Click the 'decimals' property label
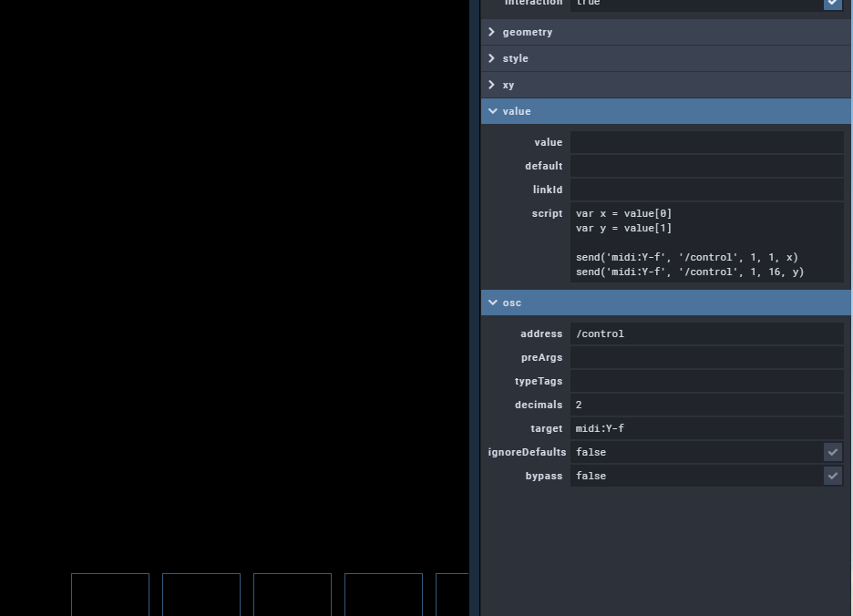853x616 pixels. [x=539, y=405]
